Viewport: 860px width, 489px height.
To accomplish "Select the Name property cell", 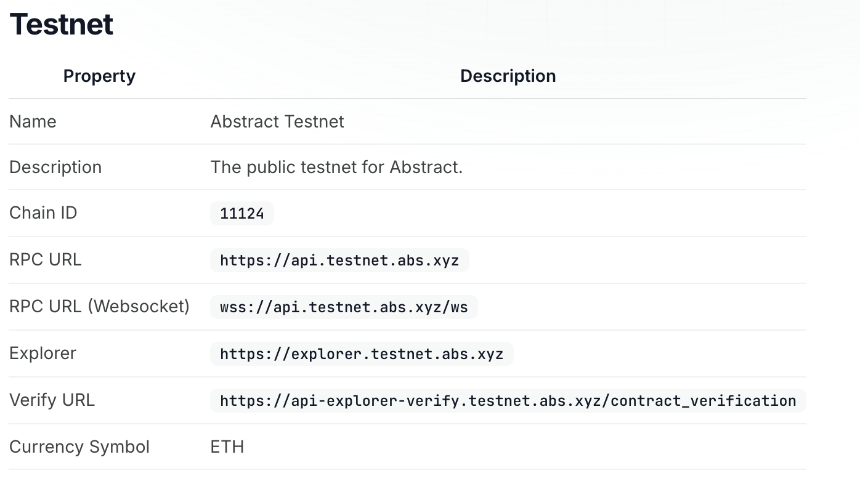I will point(33,121).
